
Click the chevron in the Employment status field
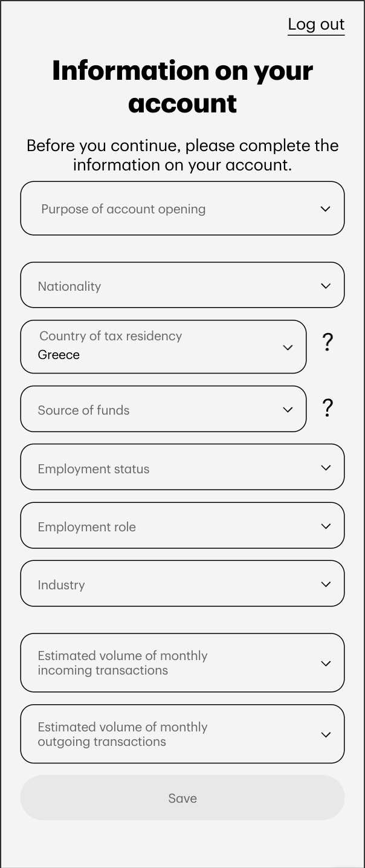tap(326, 468)
